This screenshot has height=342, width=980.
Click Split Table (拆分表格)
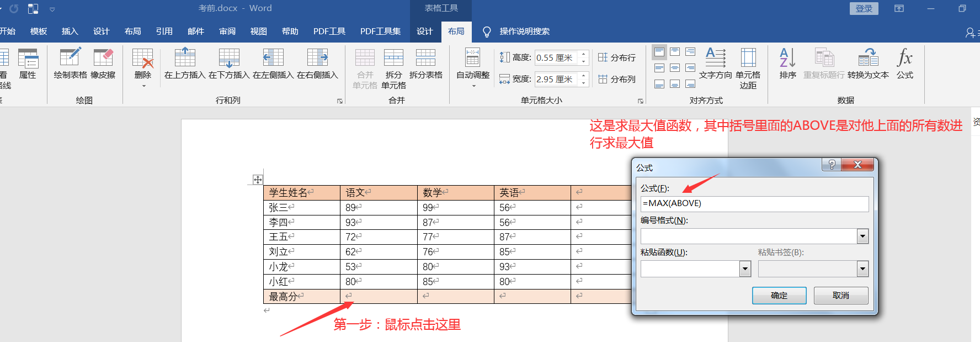click(425, 64)
